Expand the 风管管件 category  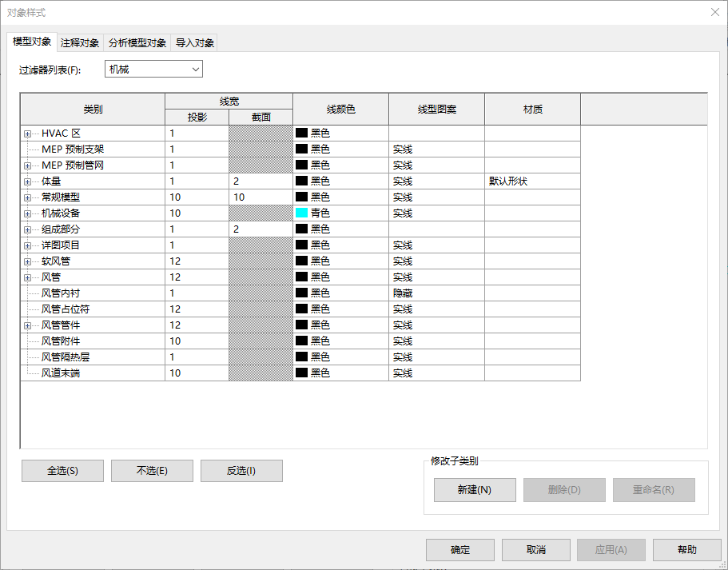(27, 326)
